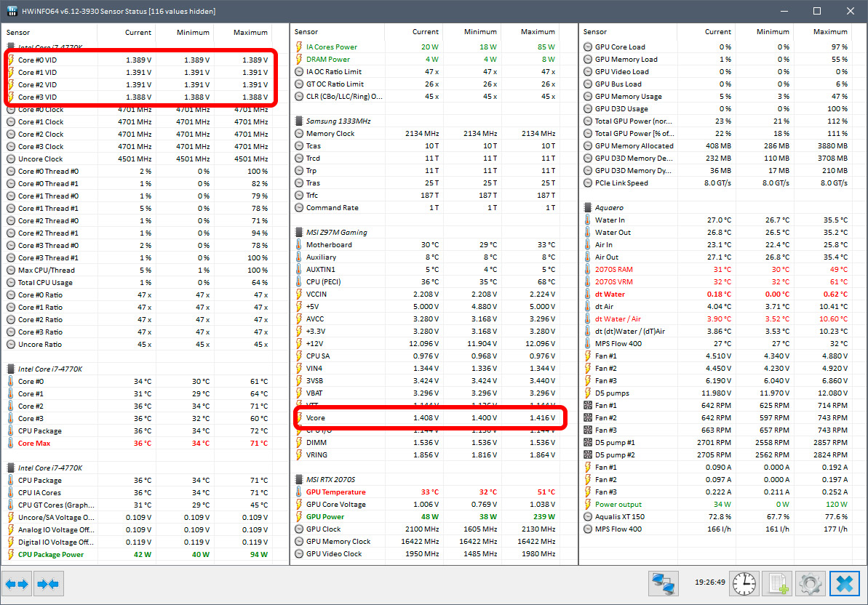The image size is (868, 605).
Task: Close sensors with the blue X button
Action: [x=844, y=583]
